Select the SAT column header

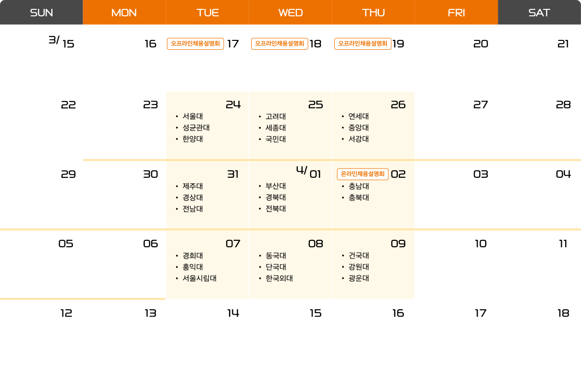[539, 12]
